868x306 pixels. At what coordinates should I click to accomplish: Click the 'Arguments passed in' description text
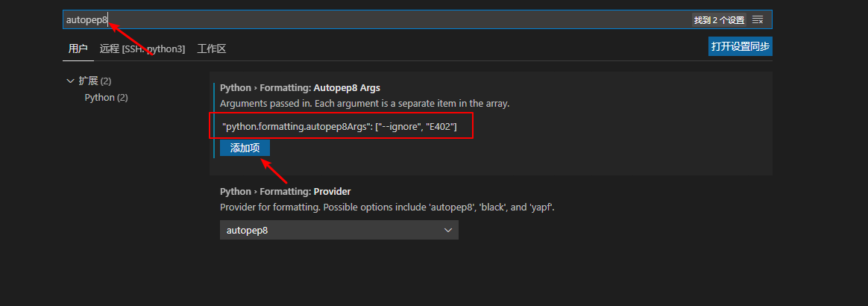pyautogui.click(x=364, y=103)
